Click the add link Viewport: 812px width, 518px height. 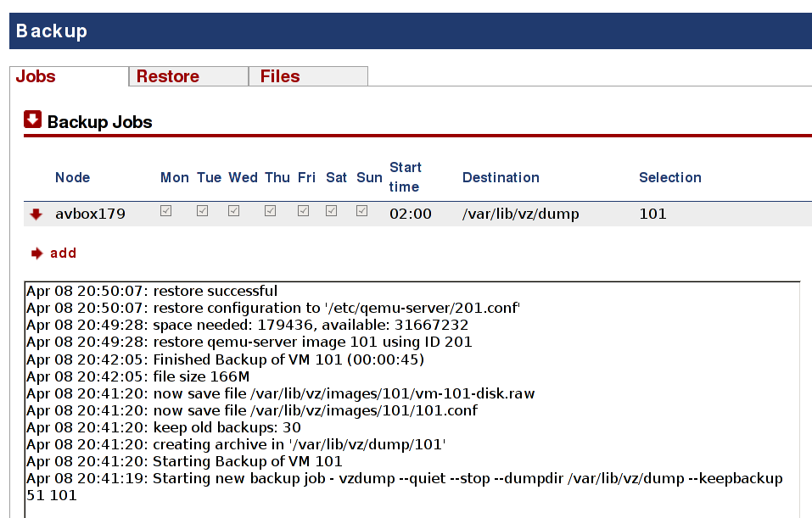(x=63, y=253)
